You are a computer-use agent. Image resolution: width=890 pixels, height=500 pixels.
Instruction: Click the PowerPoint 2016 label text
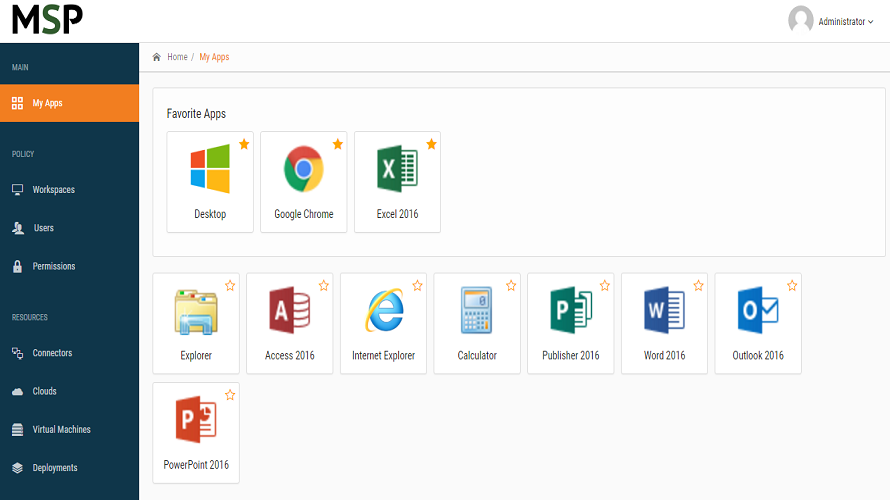coord(196,465)
